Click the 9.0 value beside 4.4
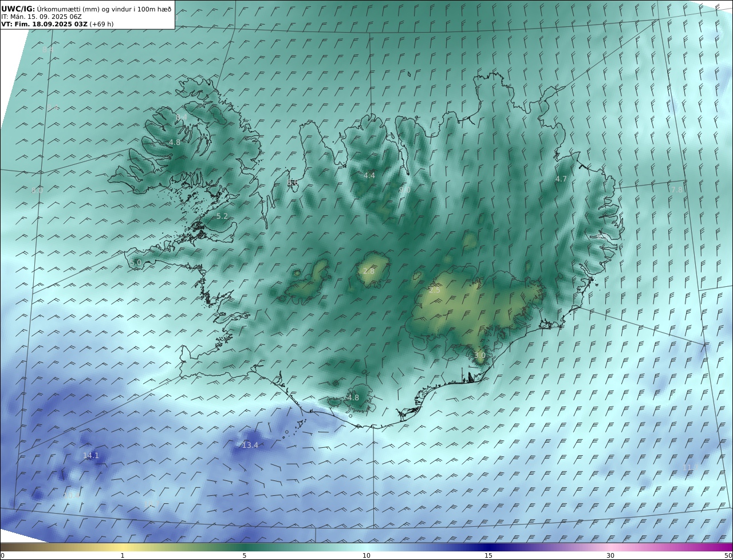 click(405, 190)
